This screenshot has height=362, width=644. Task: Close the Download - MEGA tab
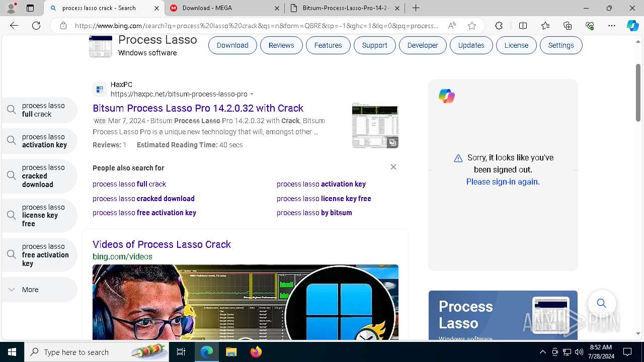(x=277, y=8)
